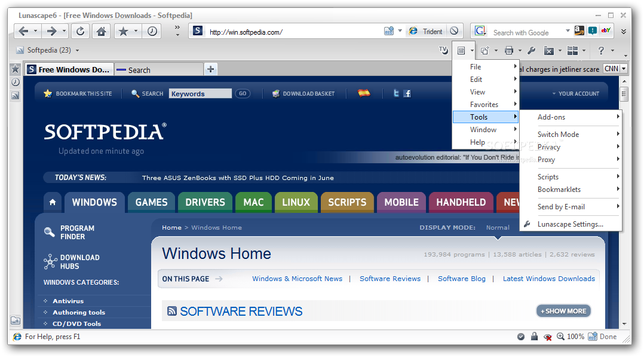Click the tile windows layout icon
The height and width of the screenshot is (357, 644).
pos(572,51)
